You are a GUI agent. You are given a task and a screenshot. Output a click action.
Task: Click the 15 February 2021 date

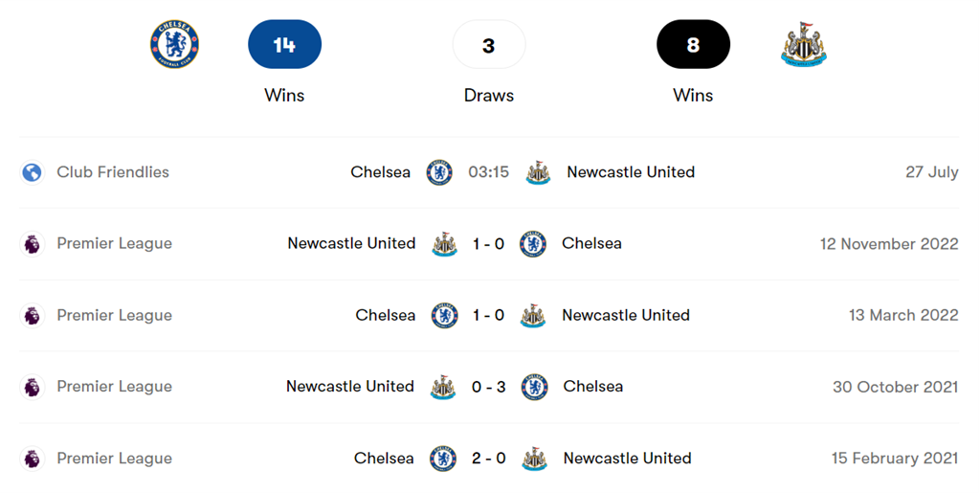click(x=894, y=459)
